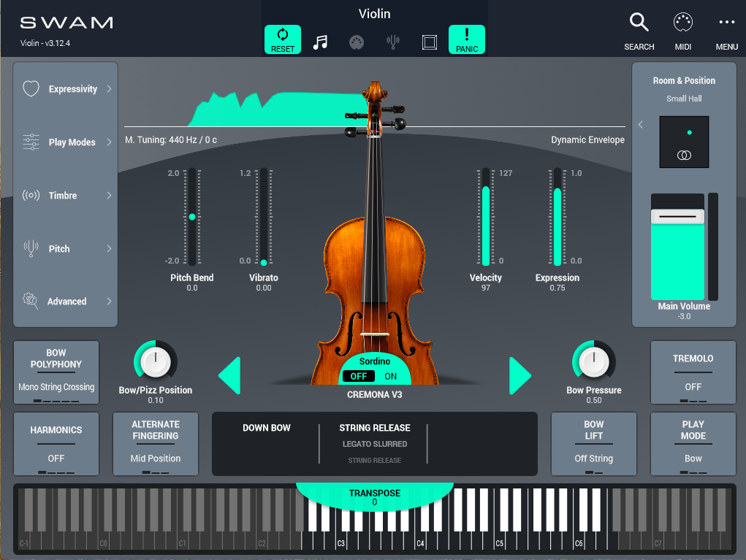The width and height of the screenshot is (746, 560).
Task: Click Room & Position heading
Action: coord(684,81)
